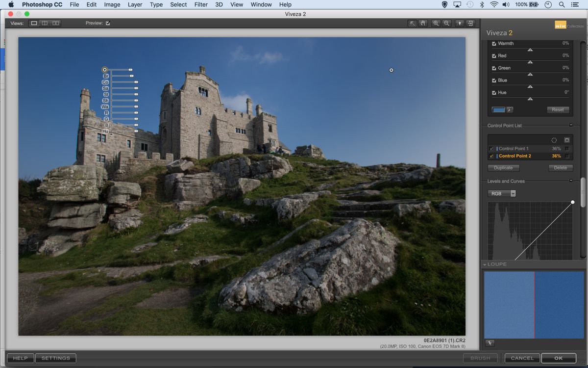Select the single view layout icon
The image size is (588, 368).
click(33, 23)
